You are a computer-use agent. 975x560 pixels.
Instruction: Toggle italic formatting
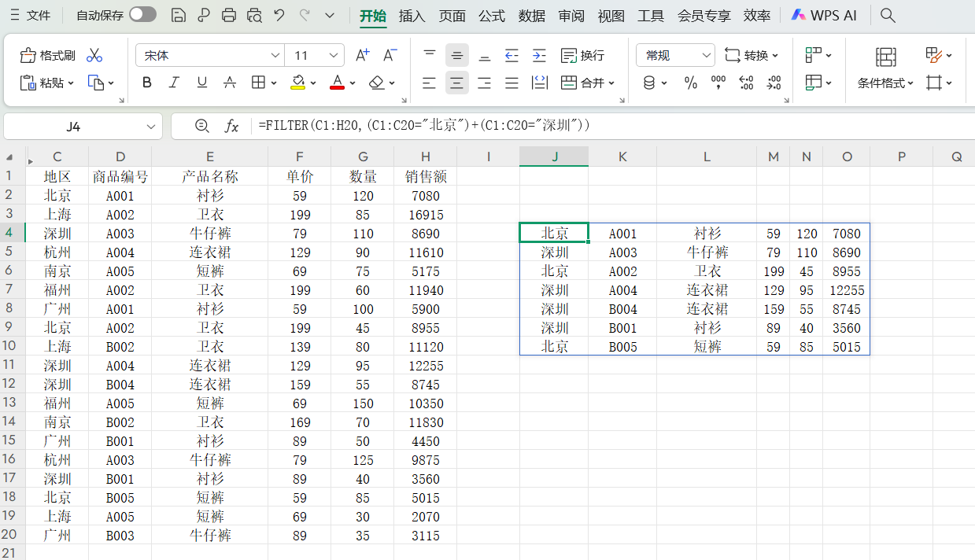pos(175,83)
